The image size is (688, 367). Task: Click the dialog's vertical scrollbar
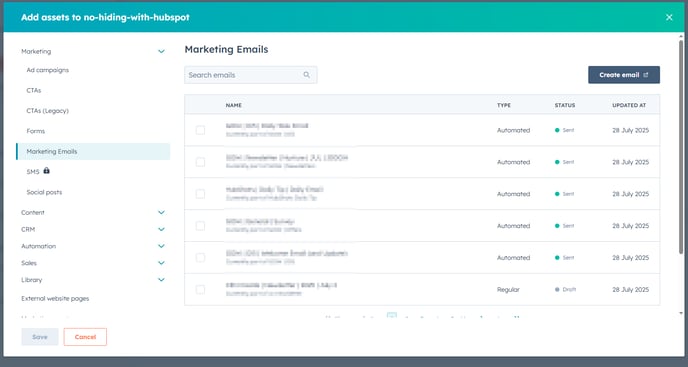(681, 147)
